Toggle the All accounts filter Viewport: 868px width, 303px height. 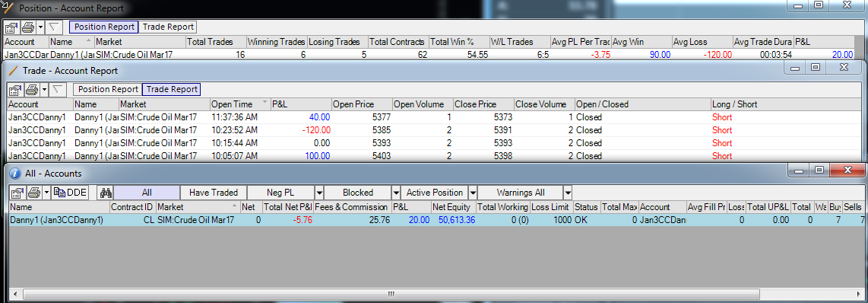tap(147, 193)
